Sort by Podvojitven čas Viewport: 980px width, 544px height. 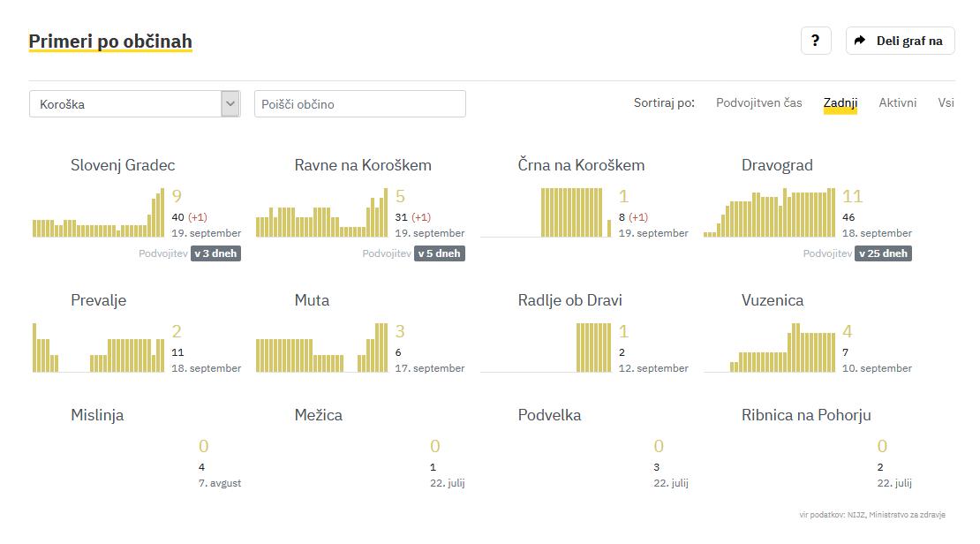(x=758, y=103)
